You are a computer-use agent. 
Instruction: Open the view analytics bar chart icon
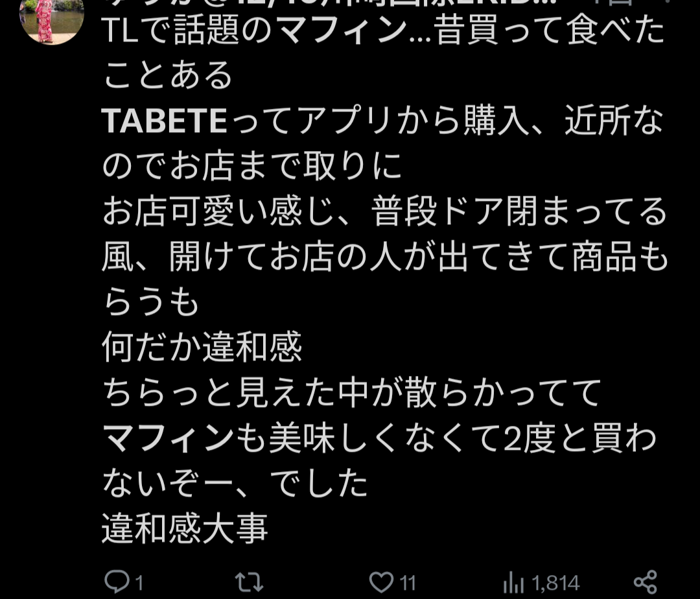[x=513, y=583]
